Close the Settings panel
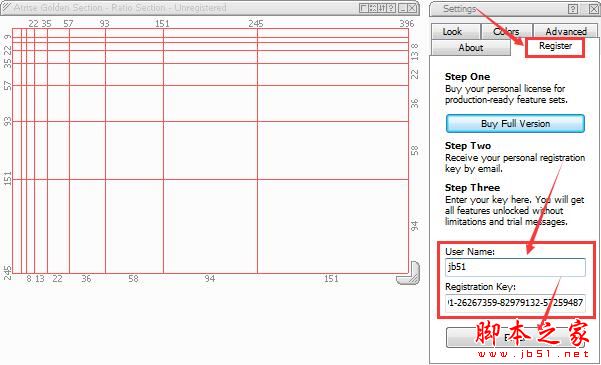 (593, 9)
